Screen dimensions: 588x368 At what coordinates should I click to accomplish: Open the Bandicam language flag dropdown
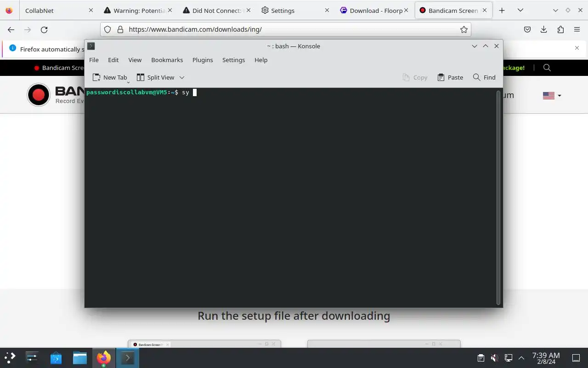coord(552,96)
